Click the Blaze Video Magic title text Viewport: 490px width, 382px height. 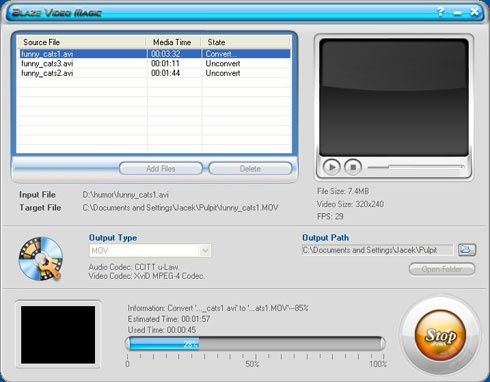tap(57, 13)
